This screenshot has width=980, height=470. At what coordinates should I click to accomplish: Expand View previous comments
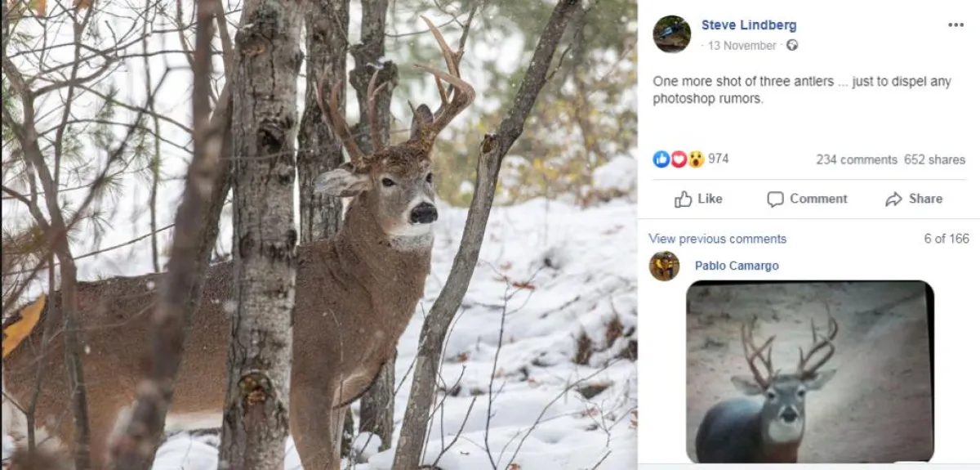[x=717, y=239]
